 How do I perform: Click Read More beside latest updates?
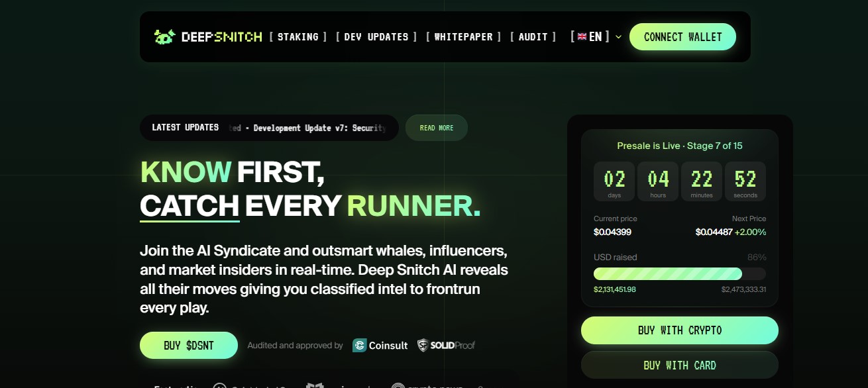coord(437,128)
